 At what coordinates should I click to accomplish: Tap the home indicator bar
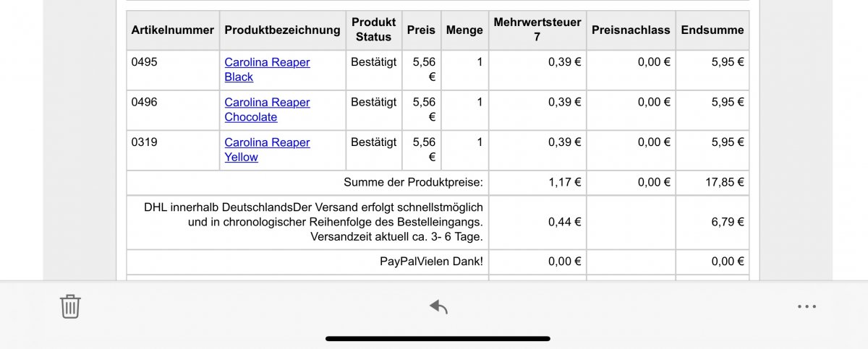pos(438,338)
